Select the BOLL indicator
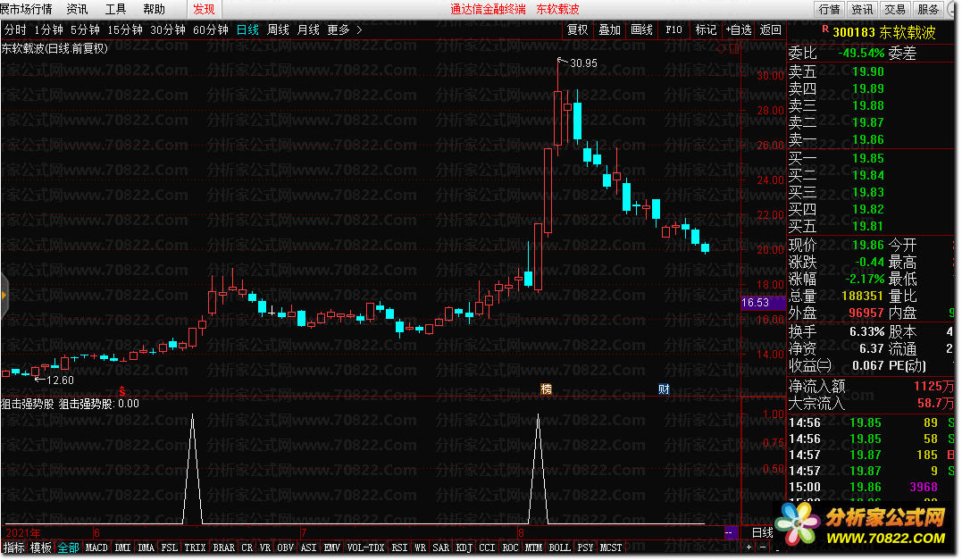962x560 pixels. click(559, 547)
